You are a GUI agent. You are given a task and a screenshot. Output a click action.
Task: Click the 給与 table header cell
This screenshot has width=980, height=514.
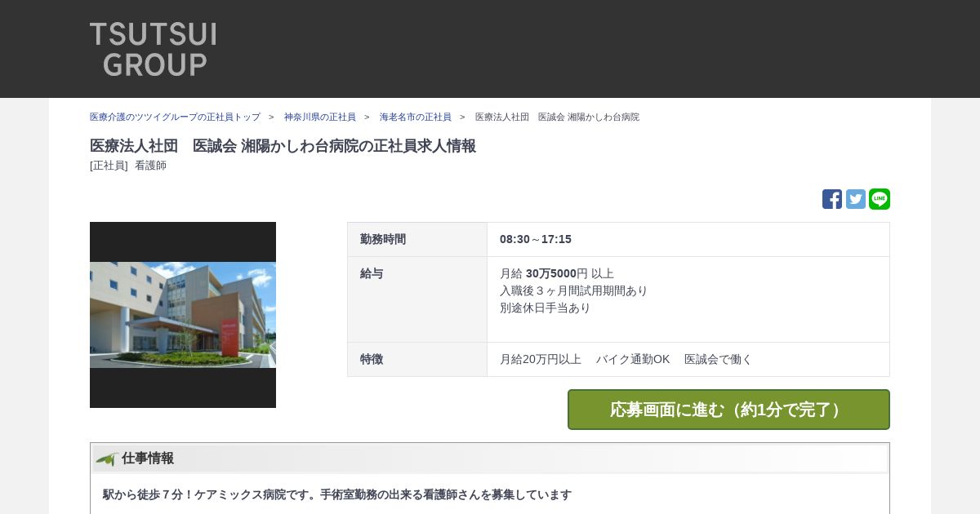pyautogui.click(x=417, y=299)
